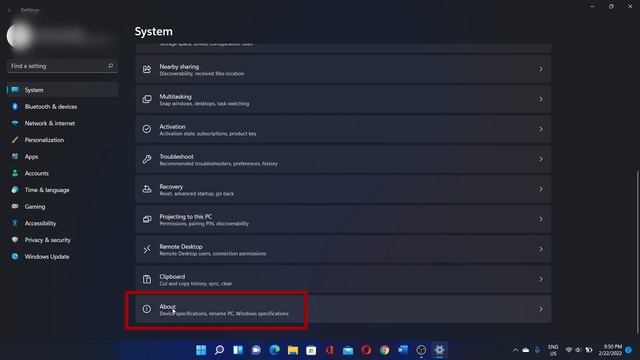Screen dimensions: 640x360
Task: Open taskbar Search icon
Action: coord(219,350)
